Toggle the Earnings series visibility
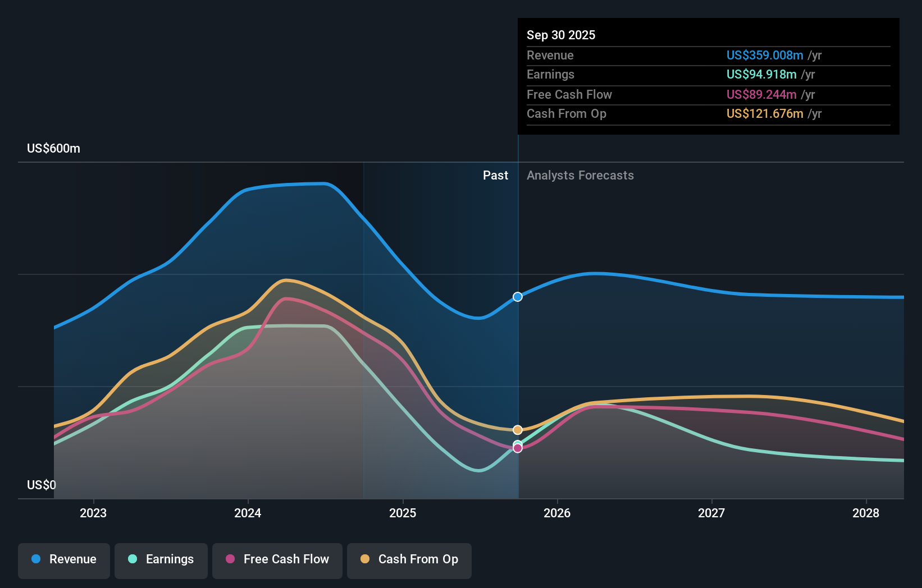 (x=161, y=559)
